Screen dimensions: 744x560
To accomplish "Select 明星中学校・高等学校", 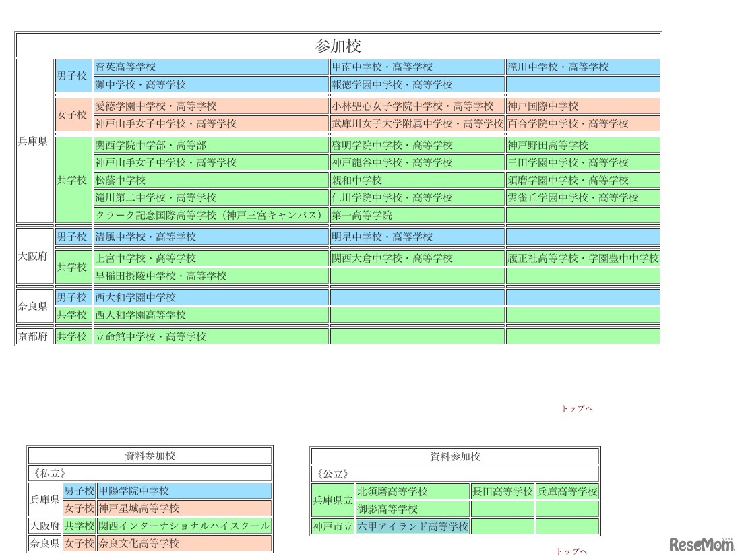I will tap(418, 237).
